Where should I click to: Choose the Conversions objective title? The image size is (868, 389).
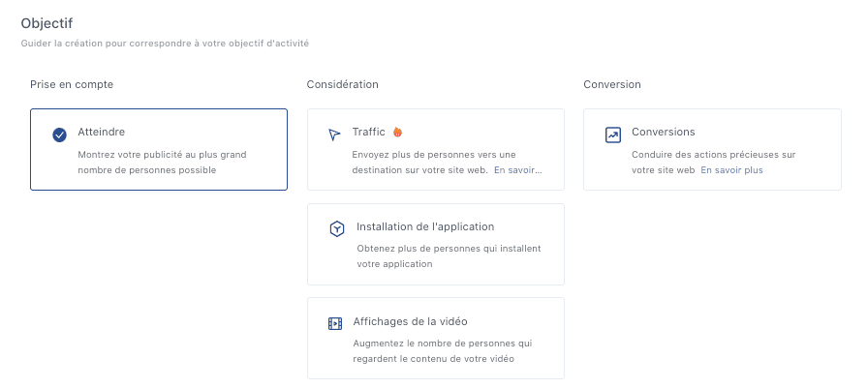click(x=663, y=132)
